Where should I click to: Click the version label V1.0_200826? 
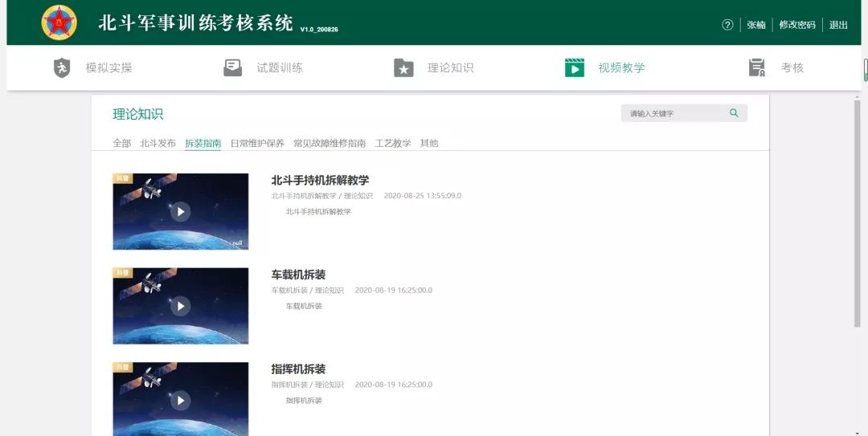(x=319, y=30)
